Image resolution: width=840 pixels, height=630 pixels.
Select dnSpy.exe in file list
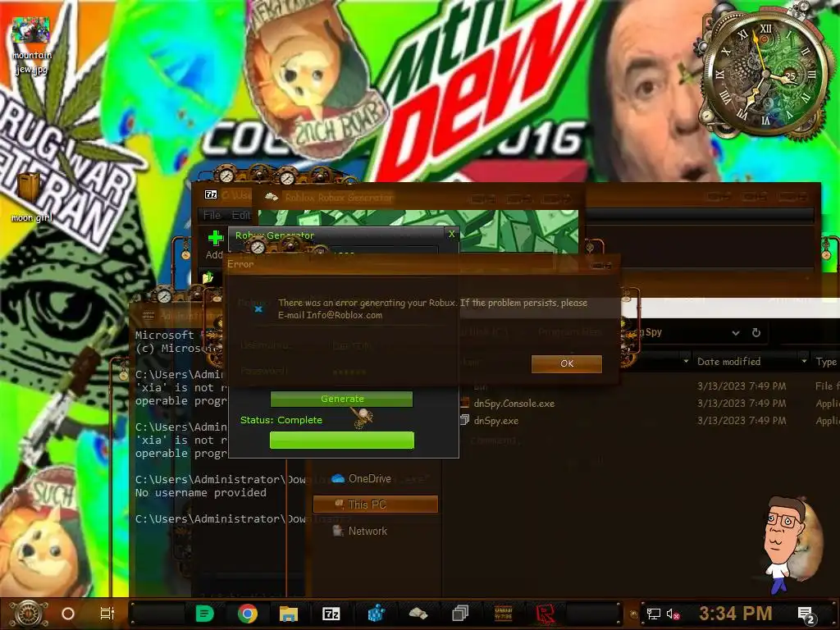click(496, 421)
